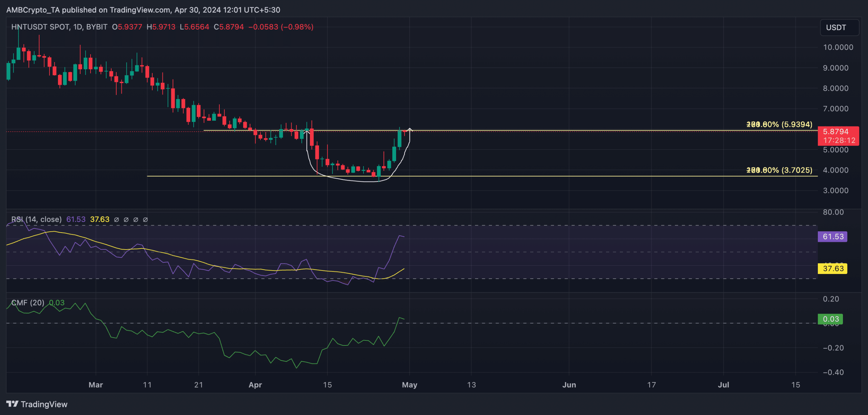The height and width of the screenshot is (415, 868).
Task: Select the 3.7025 Fibonacci level label
Action: click(779, 170)
